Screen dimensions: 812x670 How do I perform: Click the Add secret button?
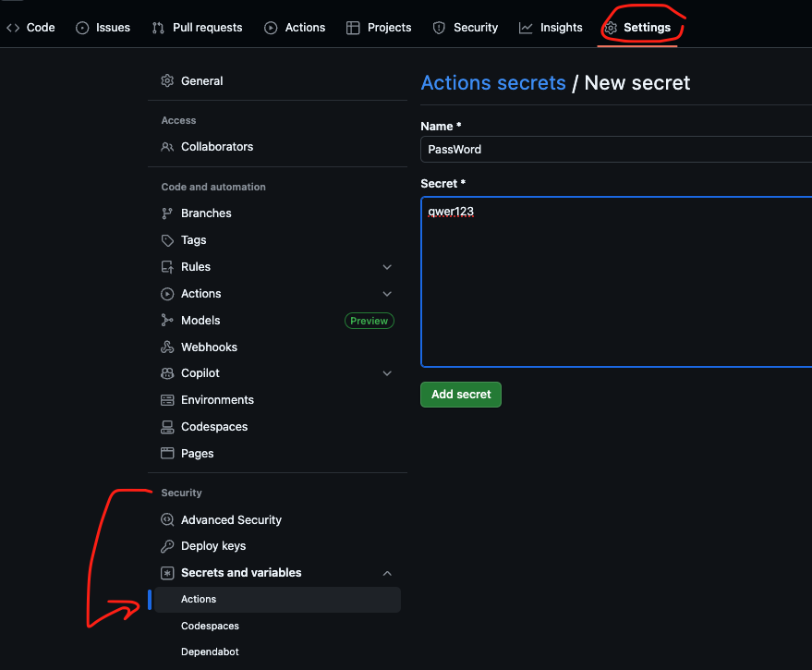[x=461, y=395]
